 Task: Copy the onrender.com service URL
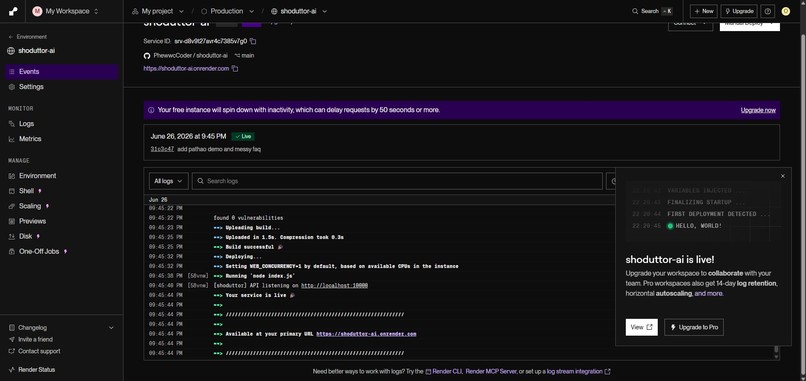click(x=235, y=68)
